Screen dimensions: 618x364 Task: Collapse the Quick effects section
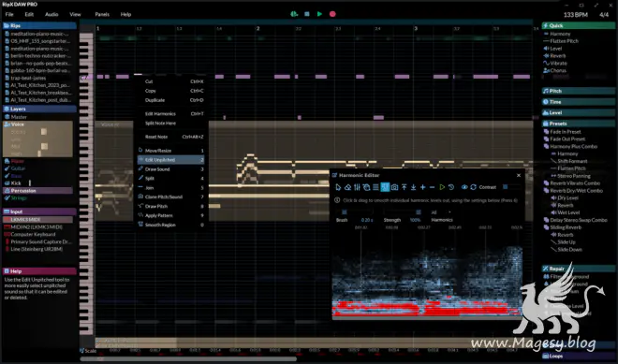[578, 25]
